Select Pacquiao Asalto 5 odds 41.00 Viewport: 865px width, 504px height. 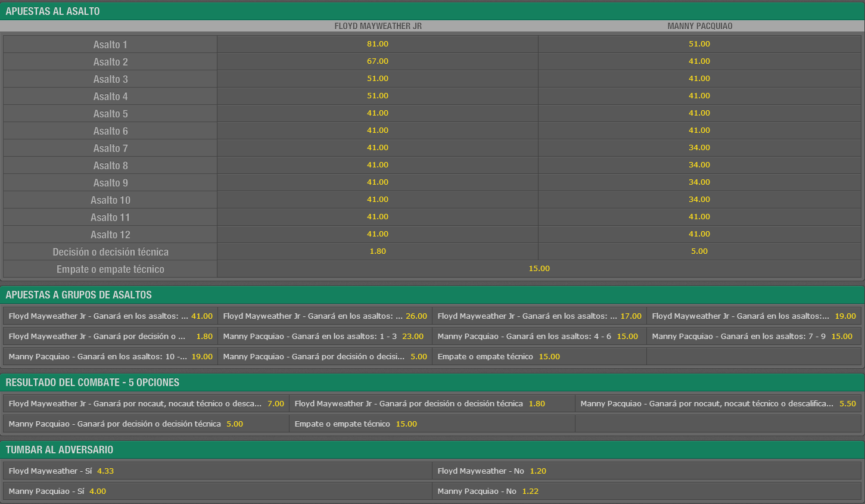pyautogui.click(x=699, y=113)
